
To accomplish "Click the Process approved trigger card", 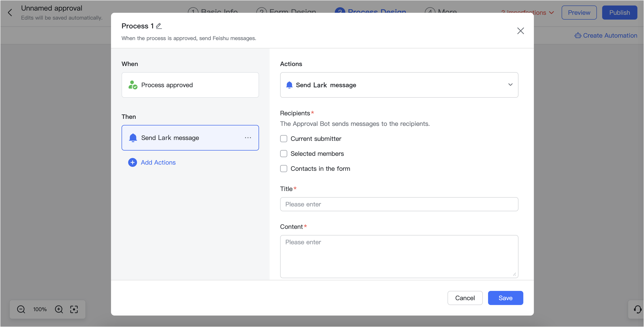I will click(x=190, y=85).
